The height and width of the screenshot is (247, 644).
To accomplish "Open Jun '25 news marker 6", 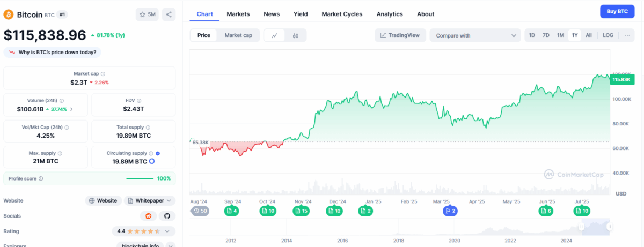I will click(x=546, y=211).
